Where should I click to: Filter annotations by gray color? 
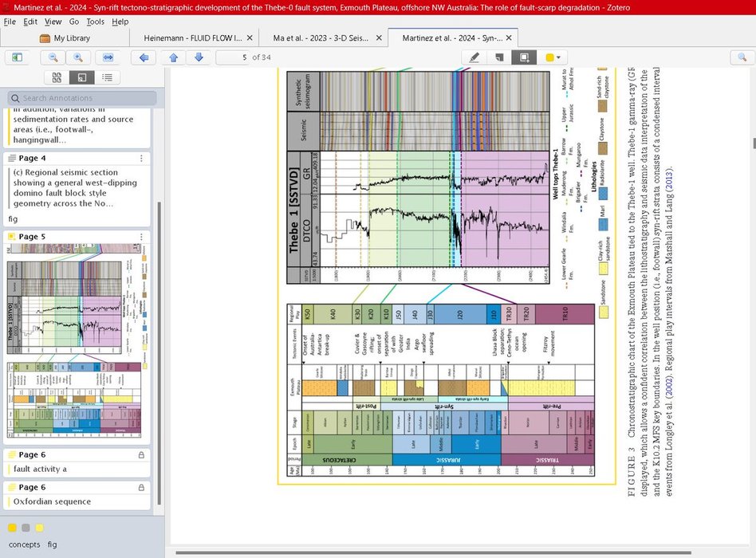coord(26,528)
